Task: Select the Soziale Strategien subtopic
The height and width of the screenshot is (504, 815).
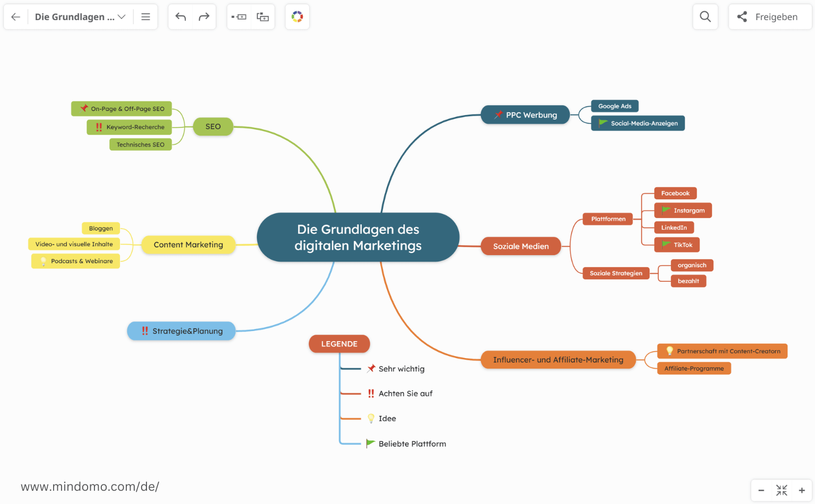Action: tap(615, 273)
